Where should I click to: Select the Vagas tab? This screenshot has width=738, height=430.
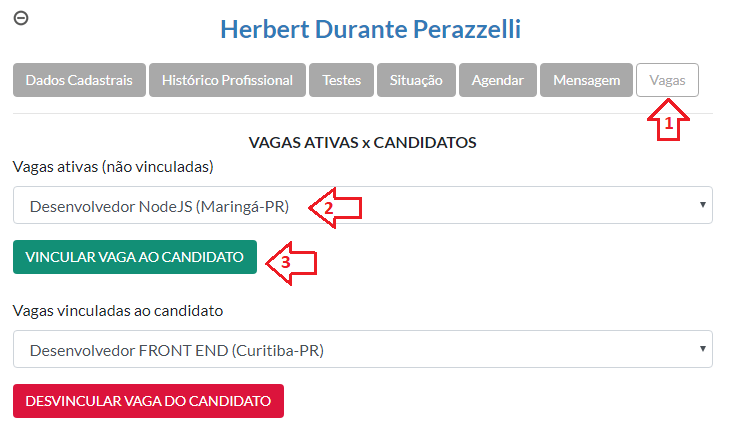(667, 80)
